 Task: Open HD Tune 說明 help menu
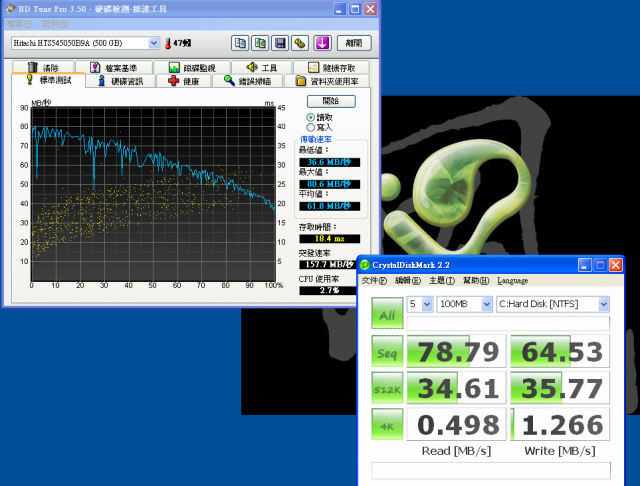(55, 24)
